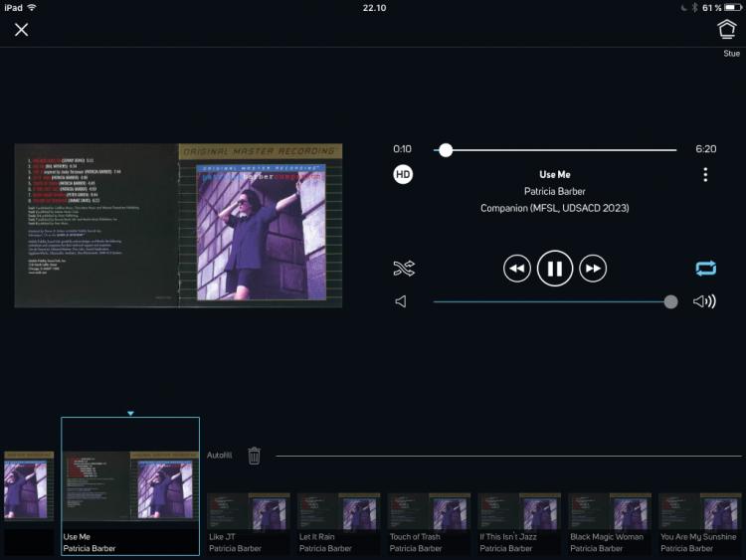Tap the Stue room label
746x560 pixels.
(731, 54)
